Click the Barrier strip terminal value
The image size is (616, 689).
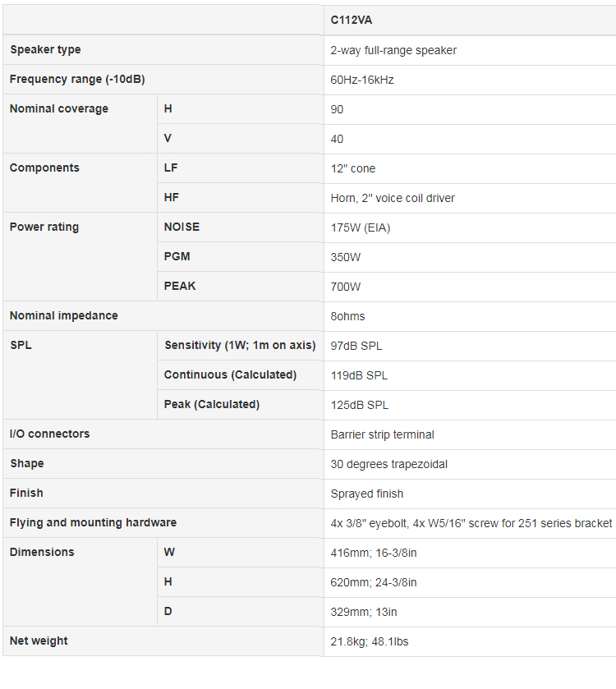coord(382,434)
